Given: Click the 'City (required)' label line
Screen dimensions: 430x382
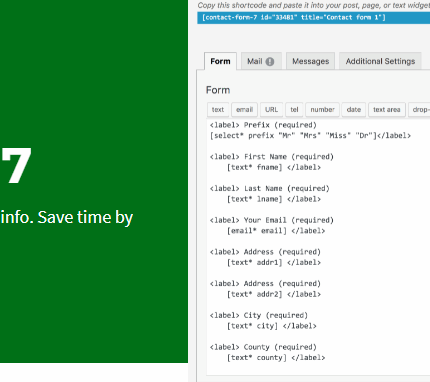Looking at the screenshot, I should 259,315.
